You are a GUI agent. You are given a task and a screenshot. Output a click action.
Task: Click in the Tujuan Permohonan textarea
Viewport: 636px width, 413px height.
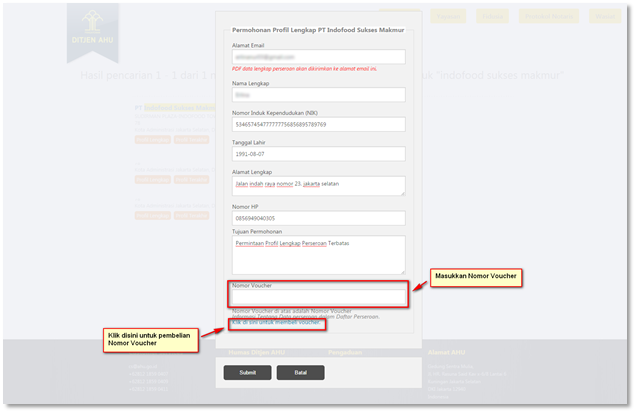point(318,254)
